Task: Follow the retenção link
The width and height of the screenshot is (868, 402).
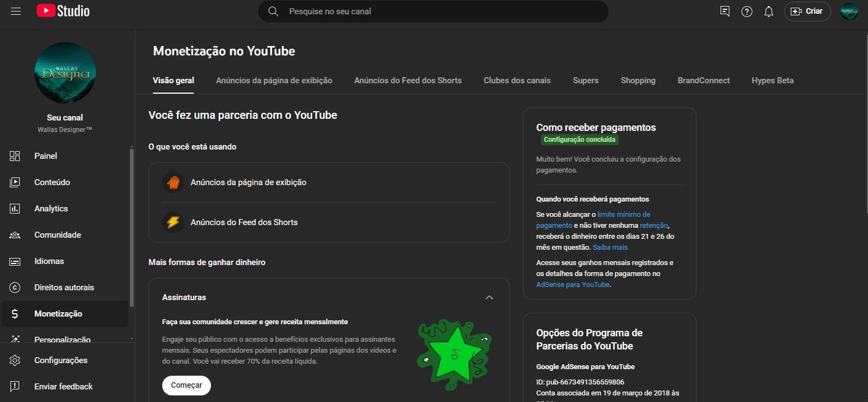Action: 654,225
